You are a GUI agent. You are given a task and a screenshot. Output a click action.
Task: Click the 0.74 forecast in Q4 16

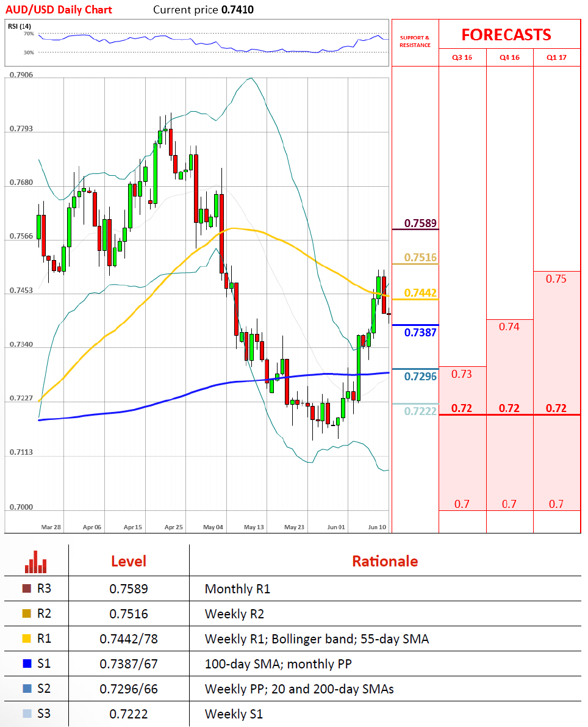(509, 327)
